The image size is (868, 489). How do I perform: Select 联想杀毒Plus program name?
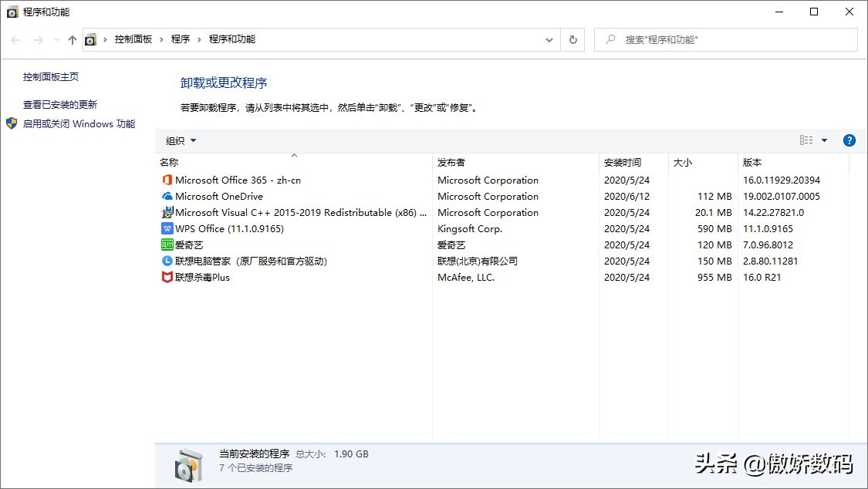[202, 277]
